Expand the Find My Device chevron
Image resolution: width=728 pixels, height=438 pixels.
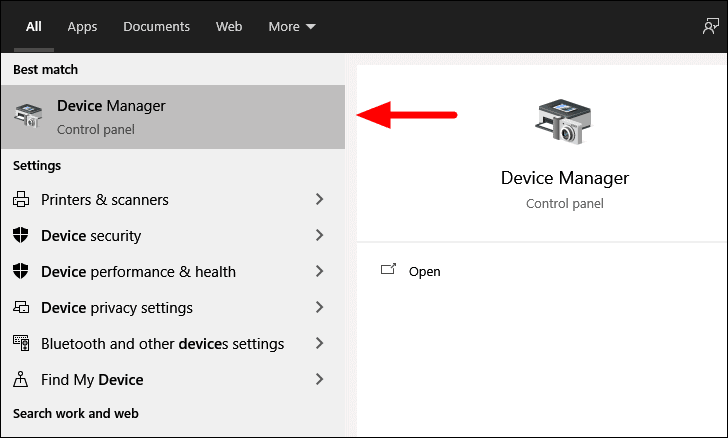coord(319,379)
